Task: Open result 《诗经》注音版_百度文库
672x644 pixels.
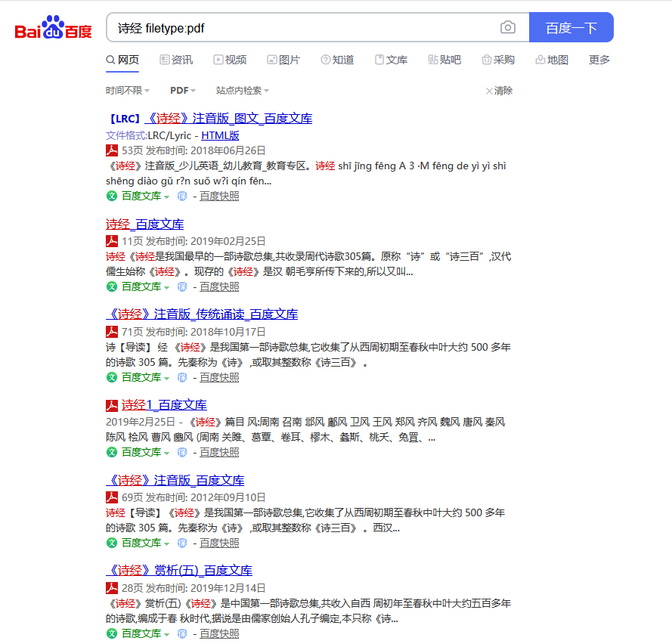Action: [x=175, y=480]
